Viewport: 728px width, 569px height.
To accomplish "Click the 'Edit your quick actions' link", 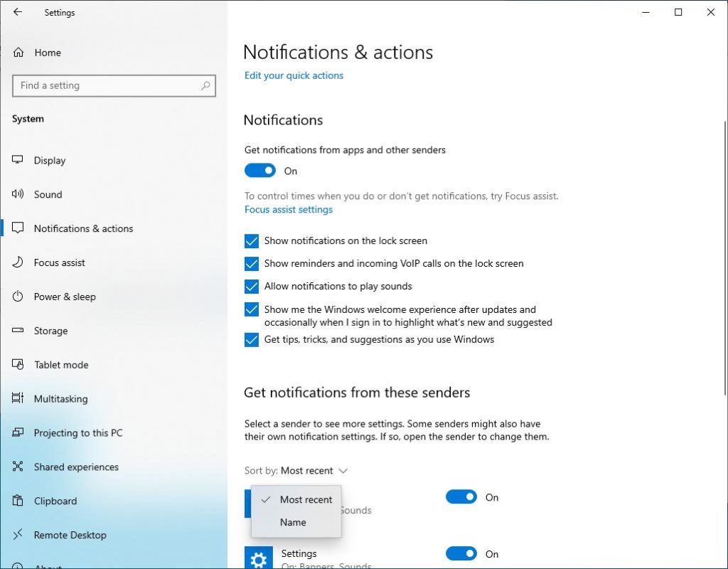I will click(294, 75).
